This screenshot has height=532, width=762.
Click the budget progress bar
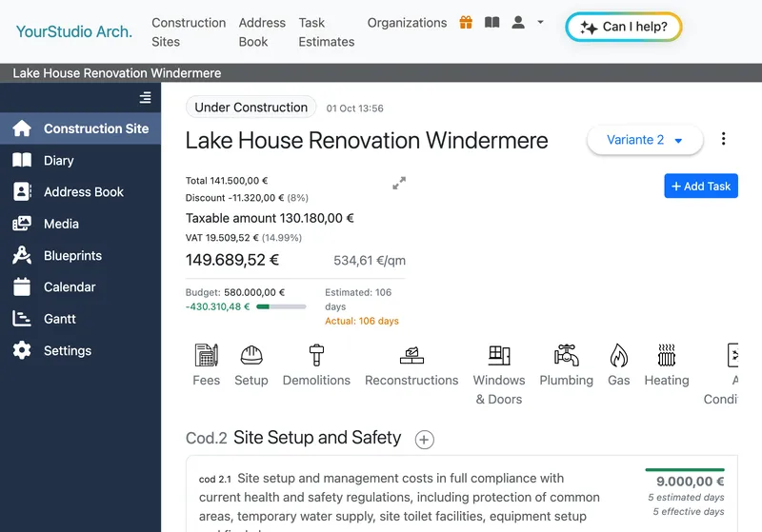[281, 306]
